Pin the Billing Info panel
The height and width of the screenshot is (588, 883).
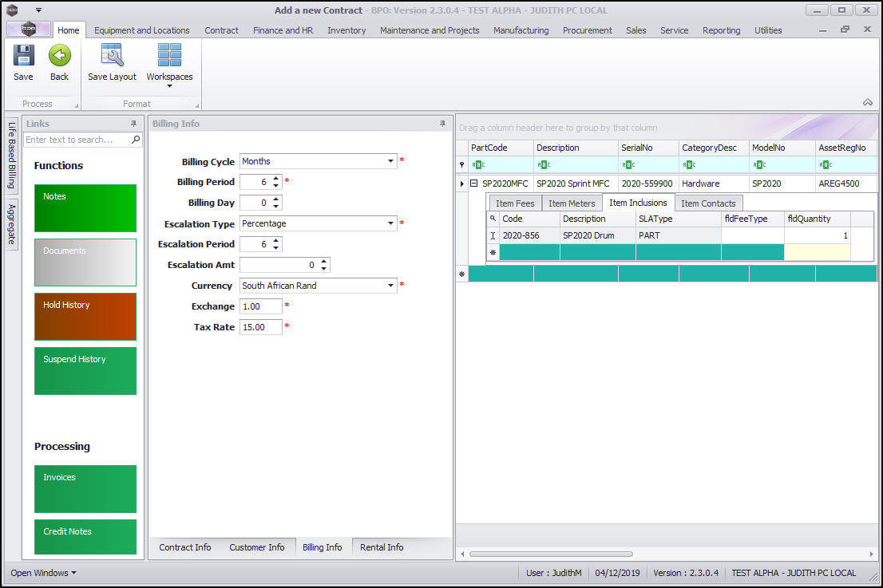pyautogui.click(x=442, y=124)
